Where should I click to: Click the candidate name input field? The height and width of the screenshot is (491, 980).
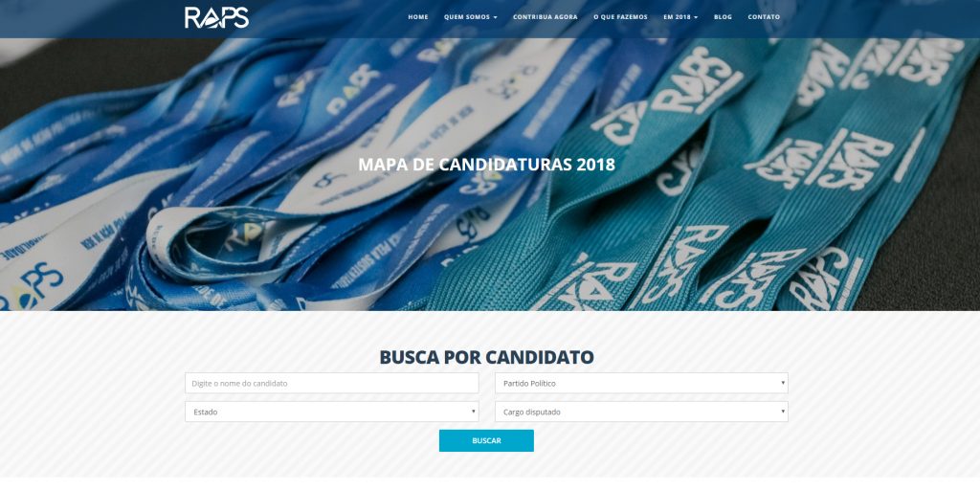pos(332,383)
